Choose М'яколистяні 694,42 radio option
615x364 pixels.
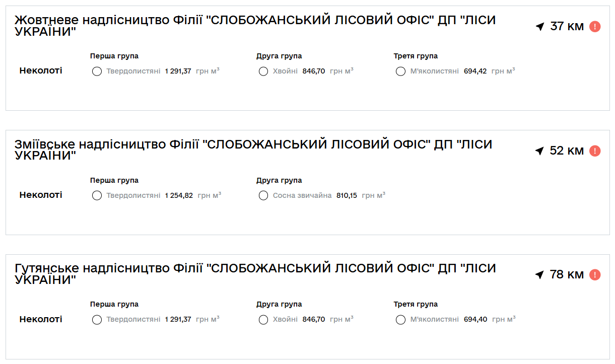(x=401, y=71)
